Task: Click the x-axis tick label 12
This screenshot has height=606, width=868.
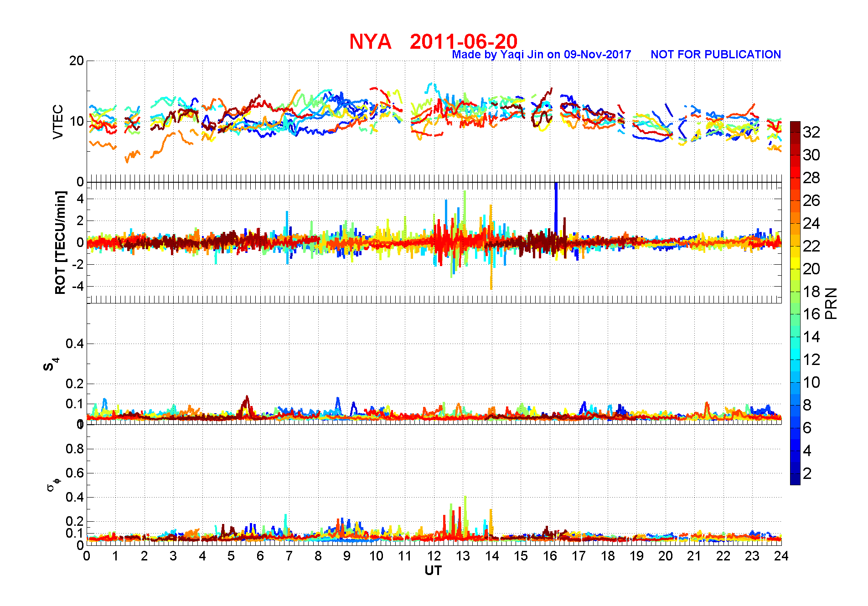Action: pos(434,556)
